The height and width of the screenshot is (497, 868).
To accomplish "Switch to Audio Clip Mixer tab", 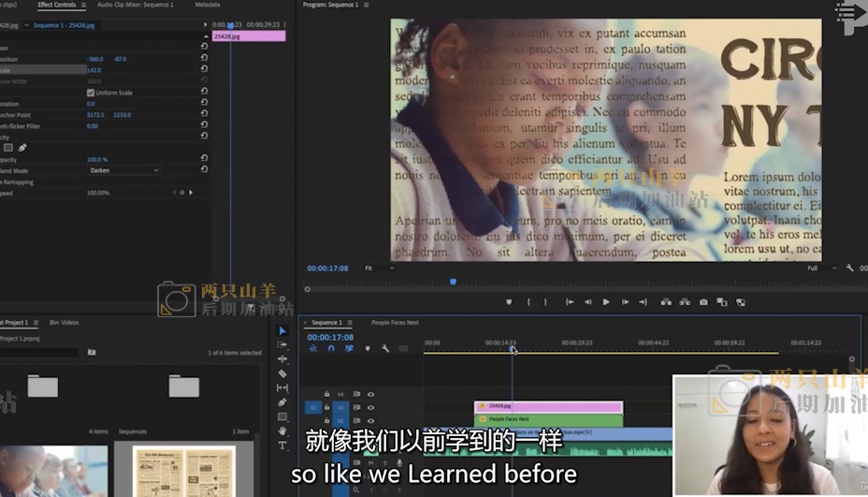I will [135, 5].
